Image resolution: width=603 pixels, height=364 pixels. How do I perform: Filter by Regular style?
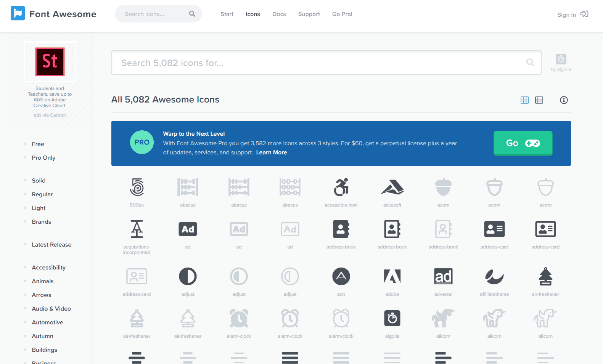coord(42,194)
